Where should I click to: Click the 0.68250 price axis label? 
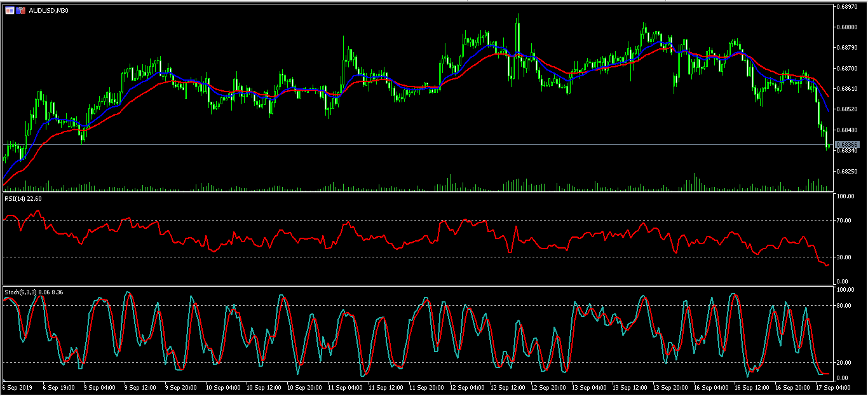[x=848, y=171]
